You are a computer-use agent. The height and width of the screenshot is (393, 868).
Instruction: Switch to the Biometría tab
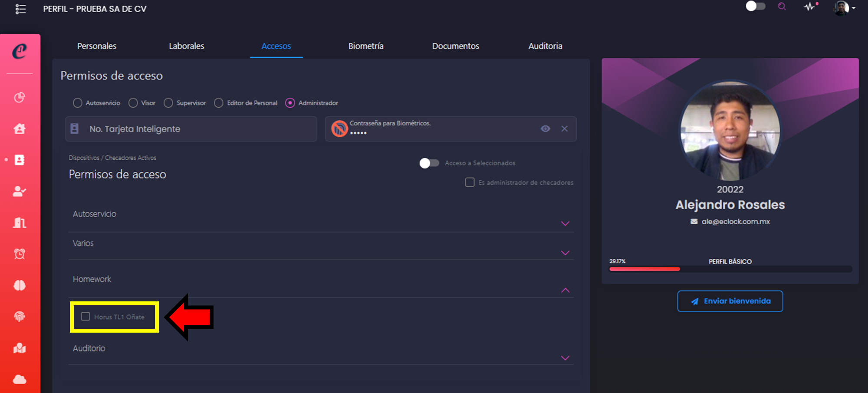pyautogui.click(x=366, y=46)
